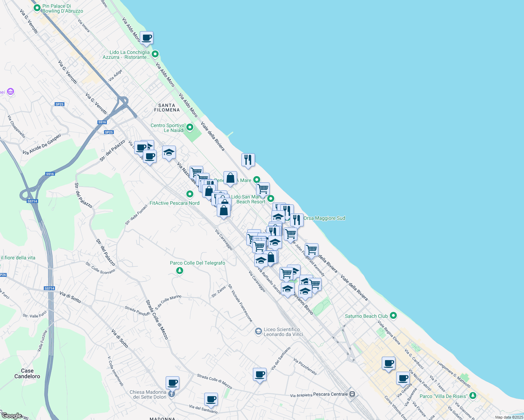Click the 'Case Candeloro' locality label
Screen dimensions: 524x420
pyautogui.click(x=27, y=373)
